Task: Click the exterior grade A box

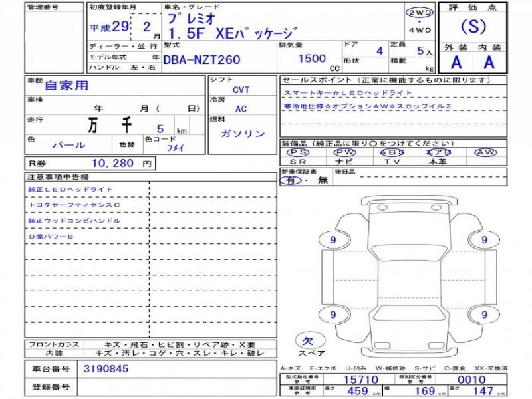Action: (456, 63)
